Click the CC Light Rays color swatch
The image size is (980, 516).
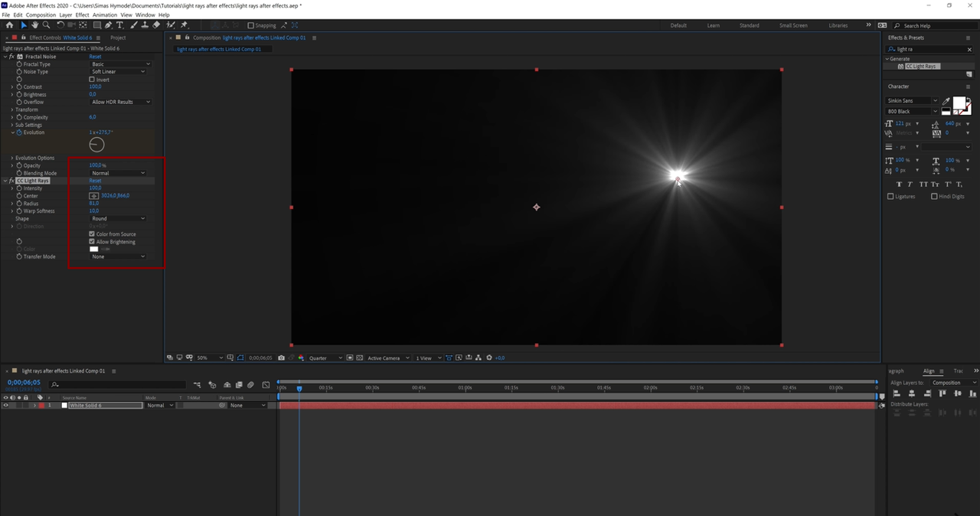pos(93,249)
